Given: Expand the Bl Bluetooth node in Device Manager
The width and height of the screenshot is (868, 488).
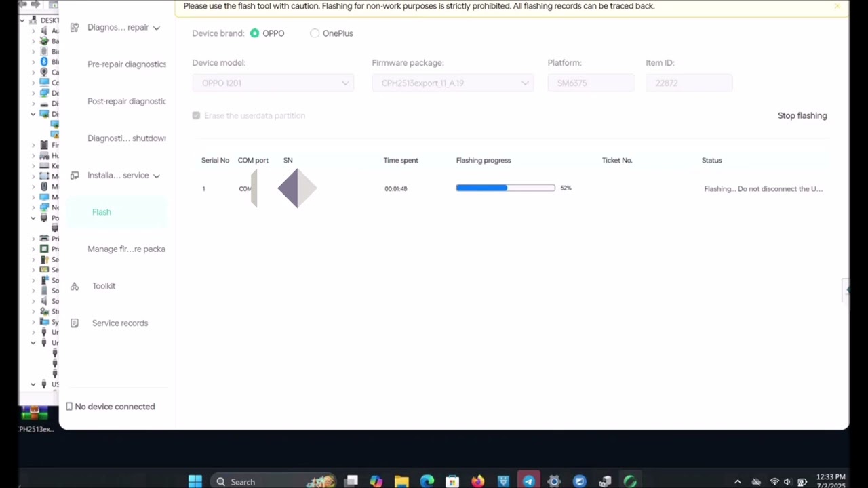Looking at the screenshot, I should coord(33,62).
